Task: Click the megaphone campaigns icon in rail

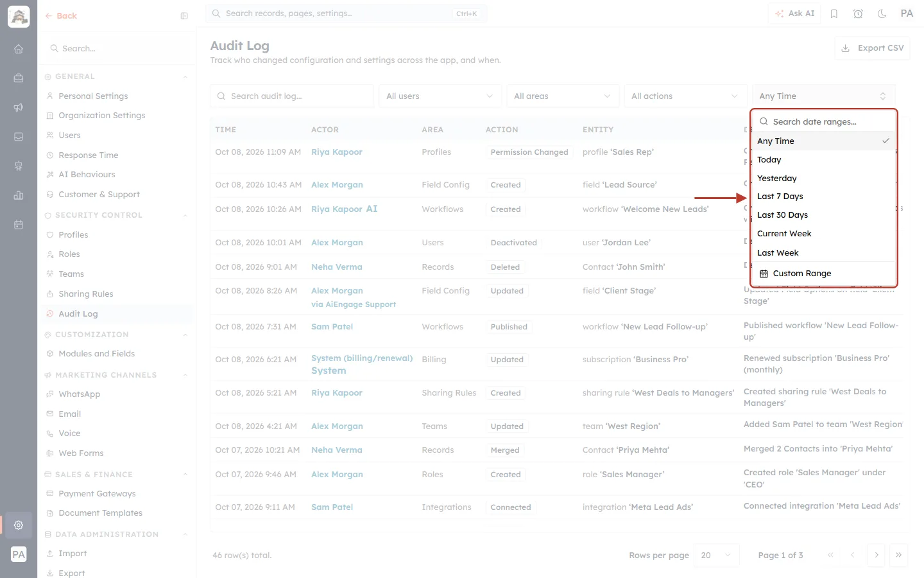Action: tap(19, 107)
